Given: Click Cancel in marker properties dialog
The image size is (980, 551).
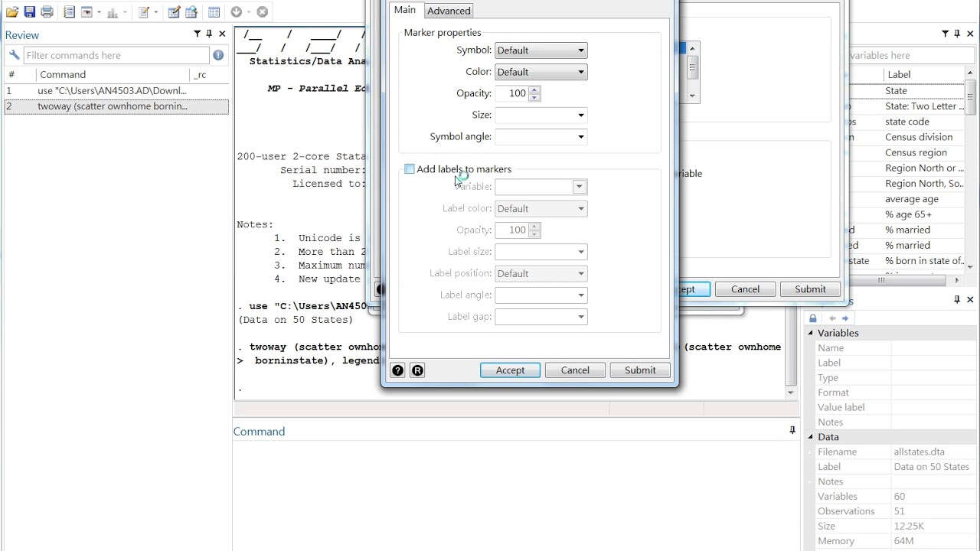Looking at the screenshot, I should click(575, 370).
